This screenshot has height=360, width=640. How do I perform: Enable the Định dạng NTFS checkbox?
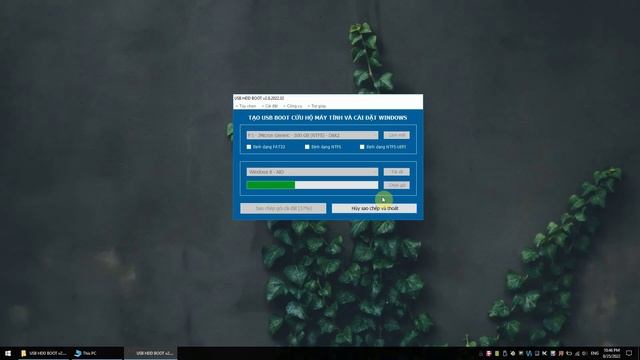tap(307, 147)
